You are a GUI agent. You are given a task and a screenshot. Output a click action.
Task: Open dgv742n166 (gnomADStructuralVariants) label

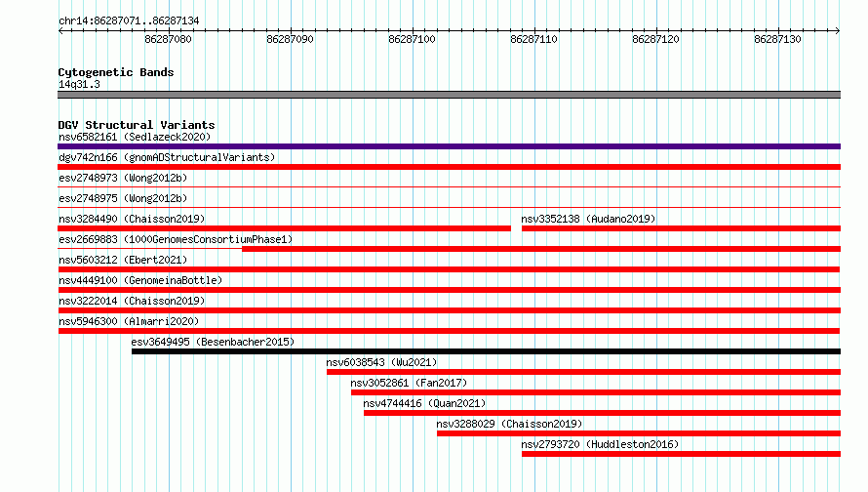[x=167, y=157]
